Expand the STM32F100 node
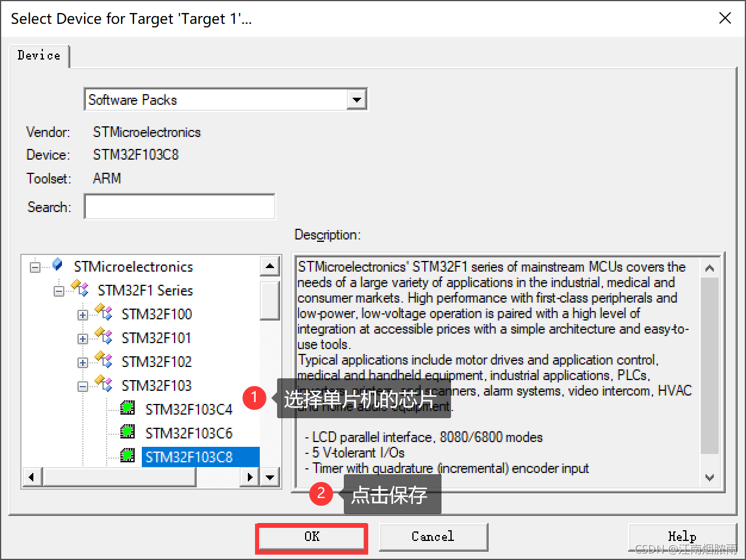The width and height of the screenshot is (746, 560). coord(83,315)
